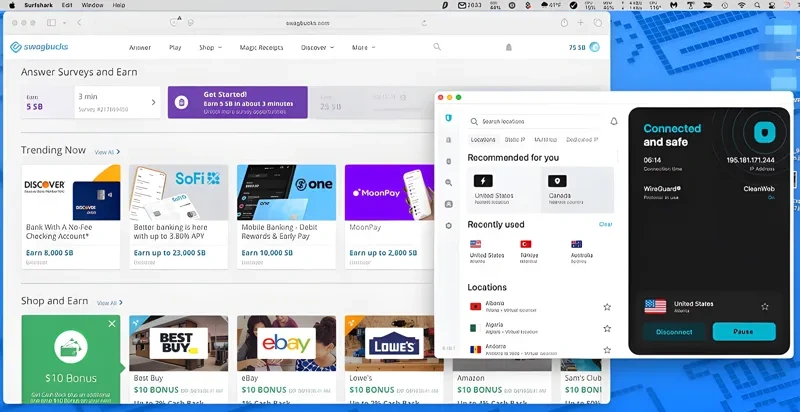This screenshot has width=800, height=412.
Task: Select Albania in Locations list
Action: (541, 306)
